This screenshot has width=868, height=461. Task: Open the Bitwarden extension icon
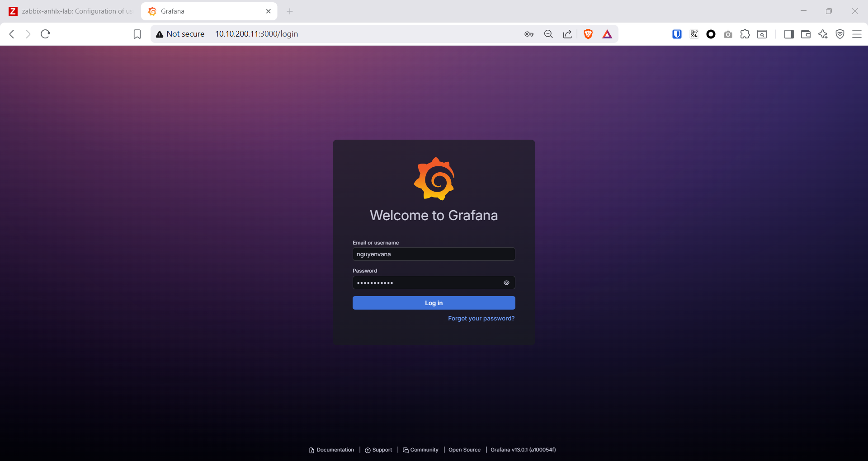click(x=677, y=34)
